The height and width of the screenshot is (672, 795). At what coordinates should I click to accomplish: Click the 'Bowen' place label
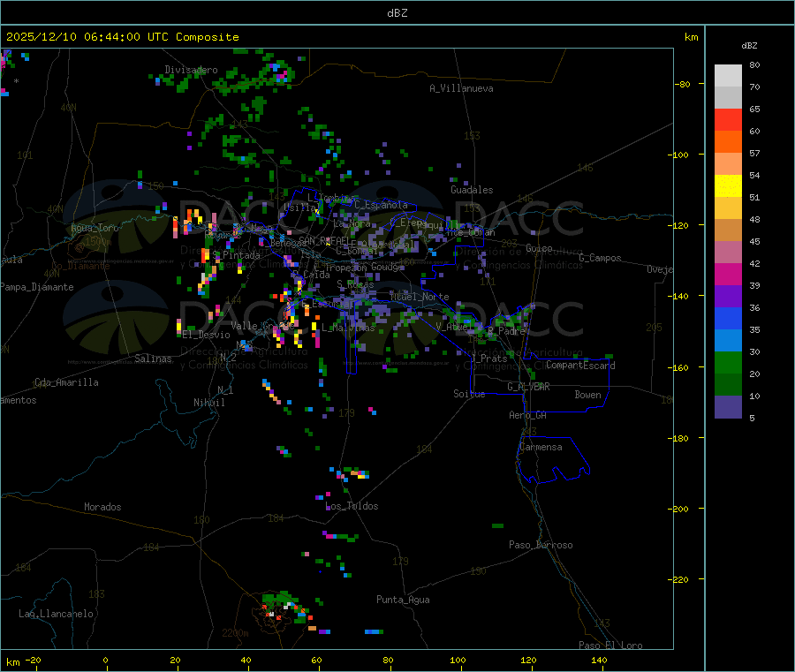(588, 395)
